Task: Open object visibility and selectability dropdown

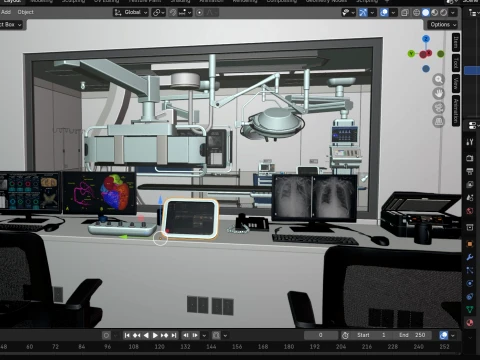Action: 348,13
